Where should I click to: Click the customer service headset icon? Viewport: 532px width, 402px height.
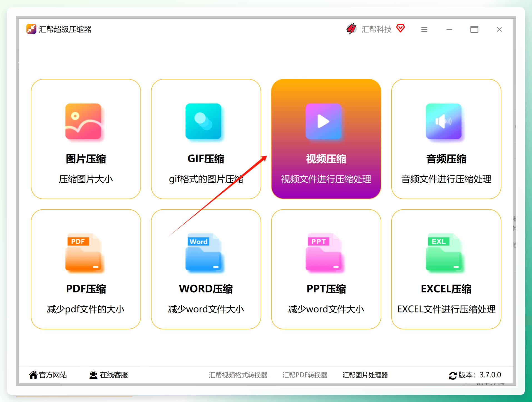click(93, 375)
